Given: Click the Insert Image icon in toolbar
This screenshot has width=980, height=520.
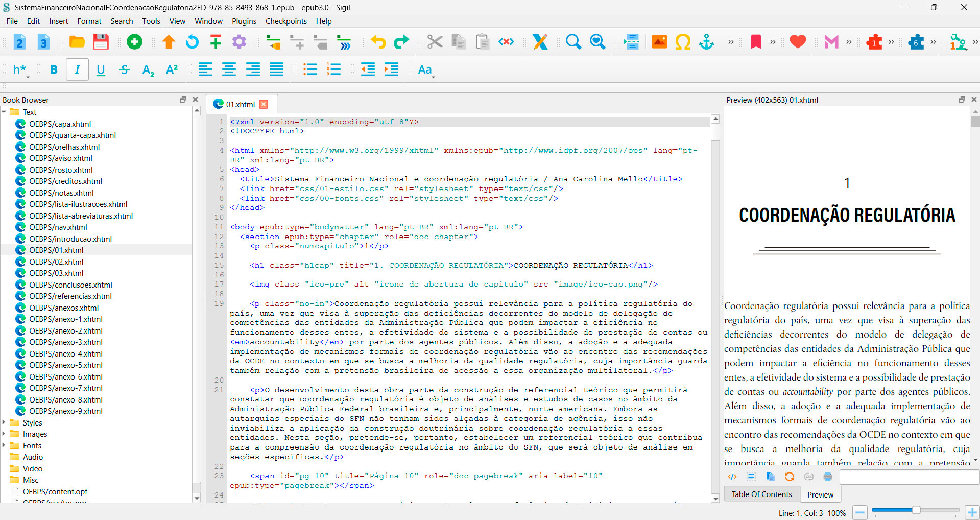Looking at the screenshot, I should point(659,42).
